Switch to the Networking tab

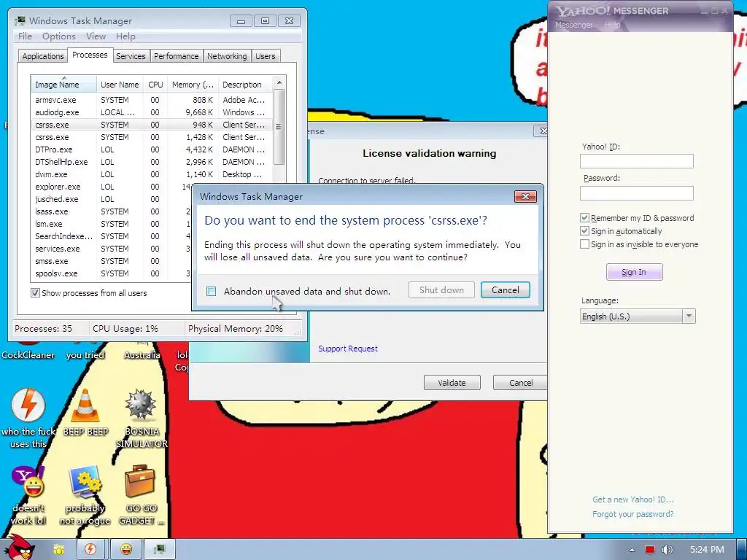(227, 56)
